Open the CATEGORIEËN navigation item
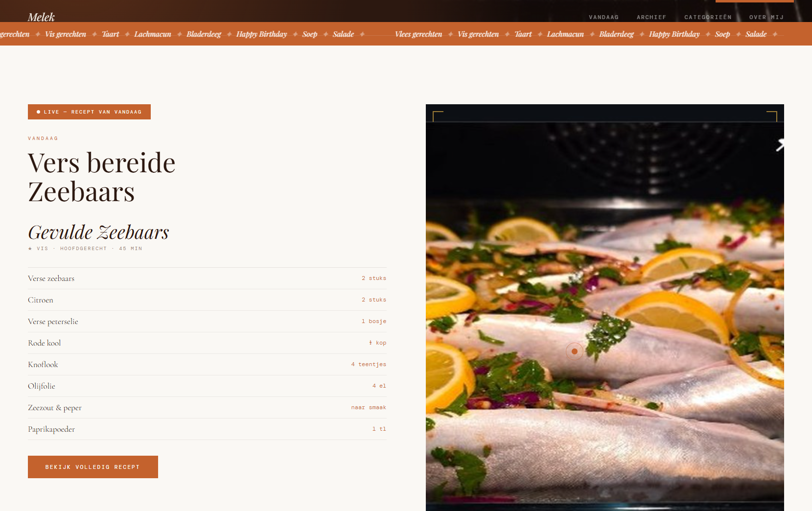812x511 pixels. (x=708, y=17)
